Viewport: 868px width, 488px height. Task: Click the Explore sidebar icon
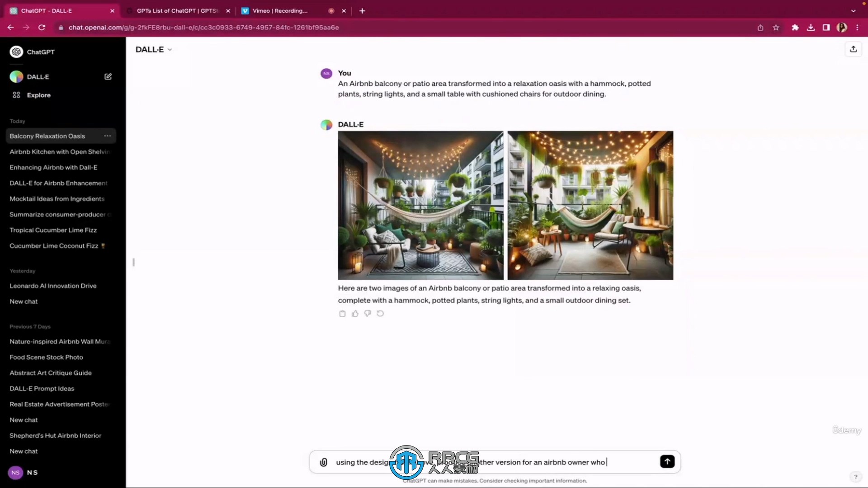pyautogui.click(x=16, y=95)
